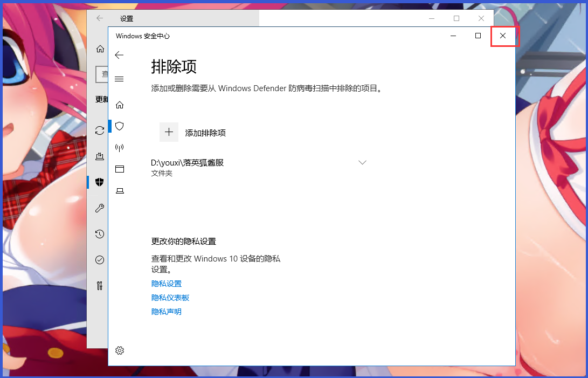This screenshot has height=378, width=588.
Task: Go back using the Windows Security back arrow
Action: (x=119, y=55)
